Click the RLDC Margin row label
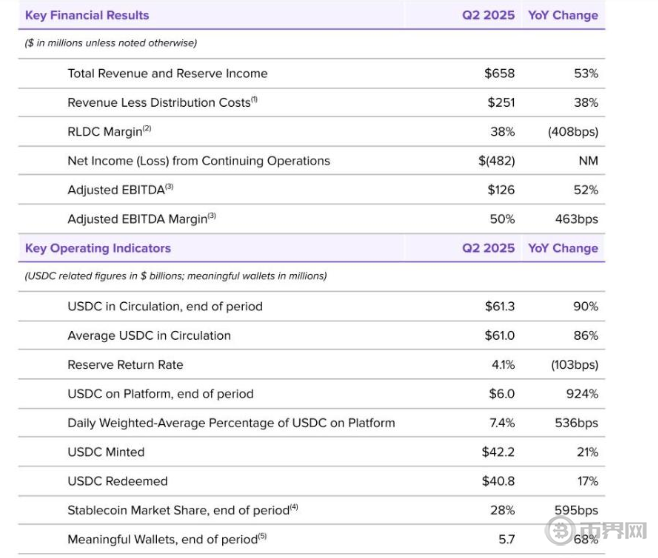The width and height of the screenshot is (658, 558). tap(109, 131)
